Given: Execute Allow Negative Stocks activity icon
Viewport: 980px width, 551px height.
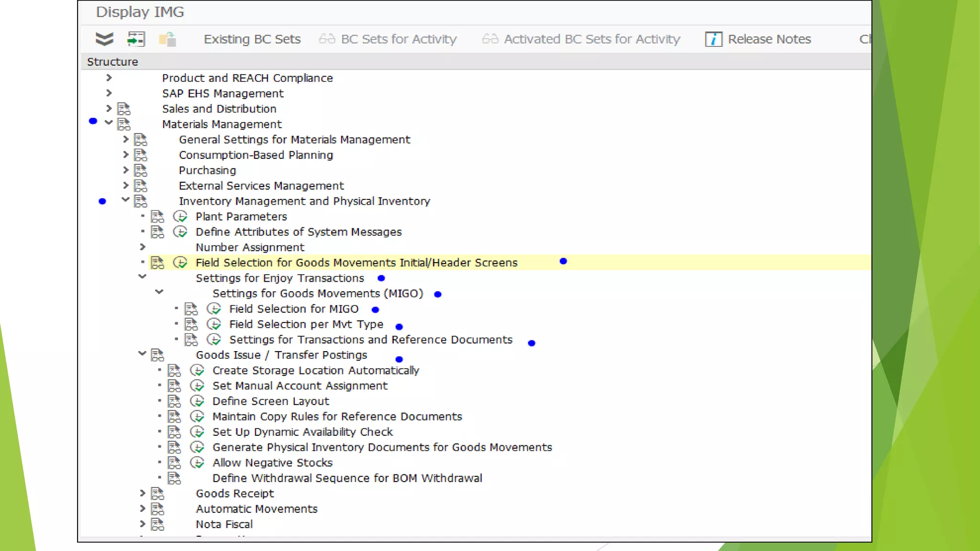Looking at the screenshot, I should tap(197, 463).
